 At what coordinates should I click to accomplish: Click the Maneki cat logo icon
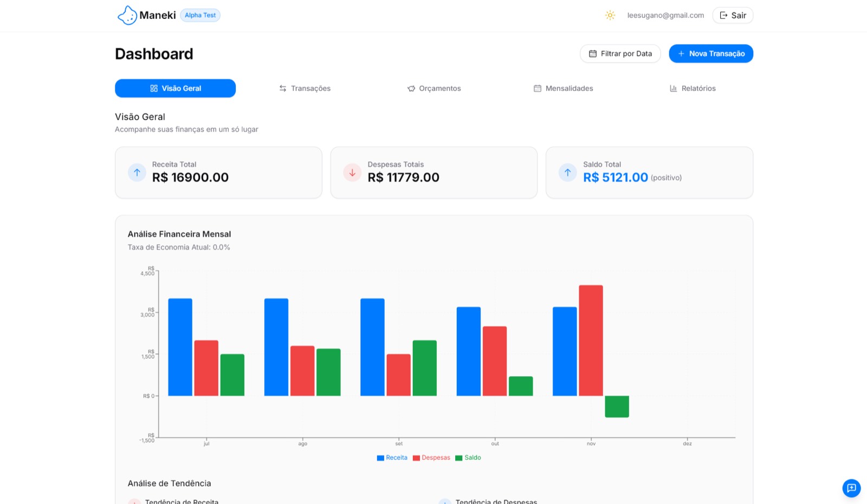point(127,15)
